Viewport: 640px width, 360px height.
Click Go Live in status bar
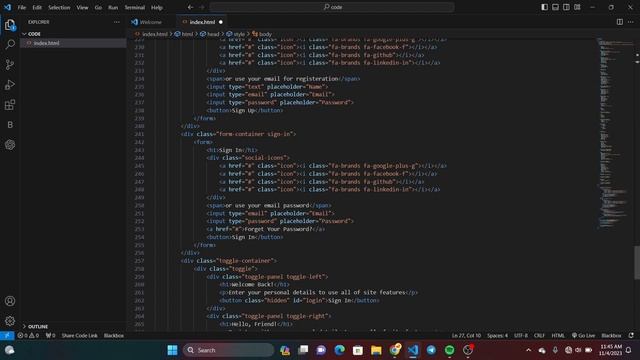coord(583,336)
